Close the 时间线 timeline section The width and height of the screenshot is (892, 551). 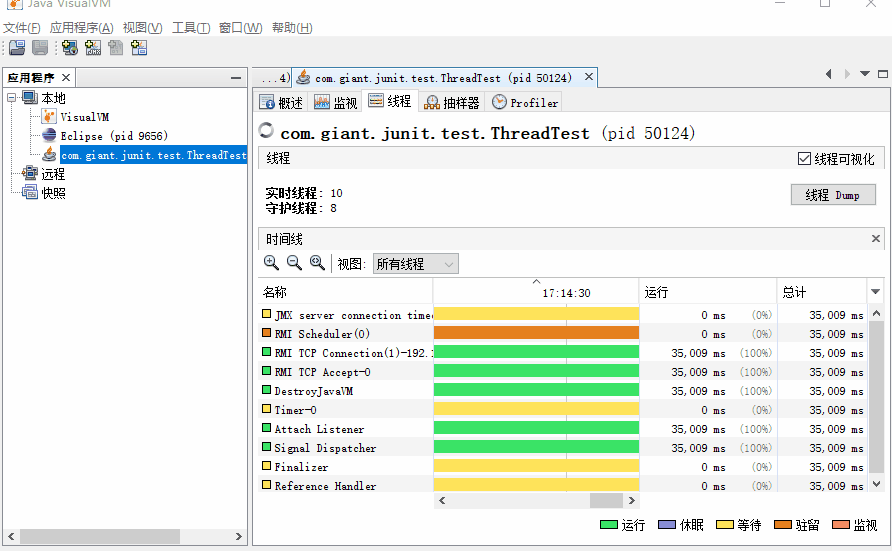coord(876,239)
